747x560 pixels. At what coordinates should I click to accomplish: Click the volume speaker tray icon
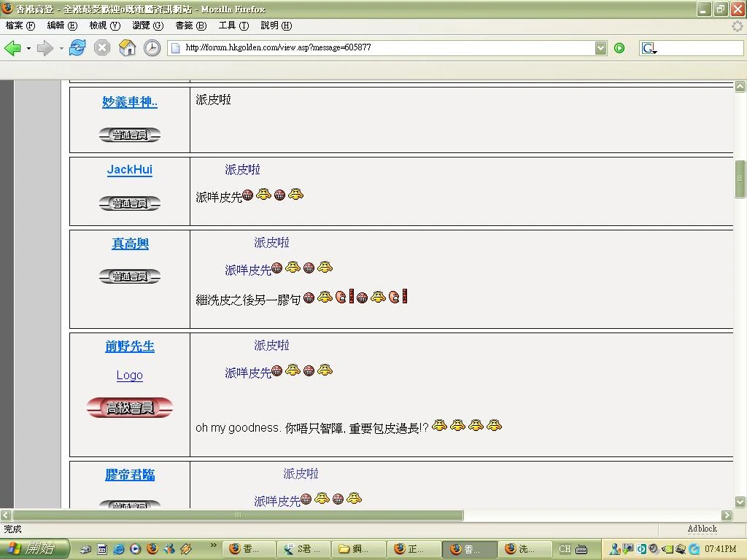tap(653, 549)
